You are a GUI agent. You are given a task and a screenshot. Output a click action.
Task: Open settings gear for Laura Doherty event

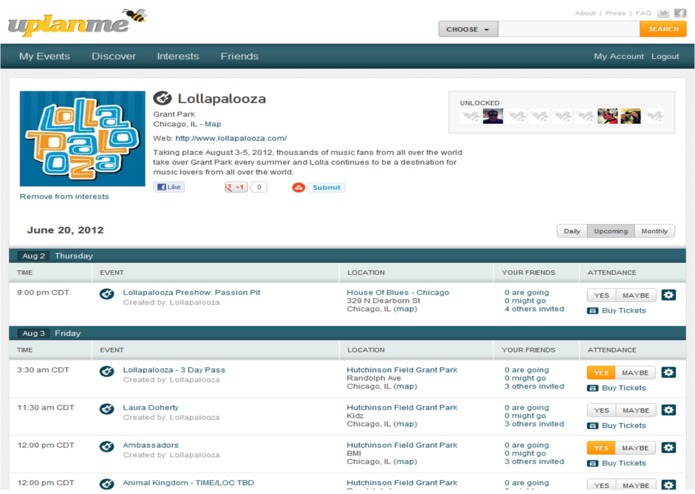tap(668, 410)
